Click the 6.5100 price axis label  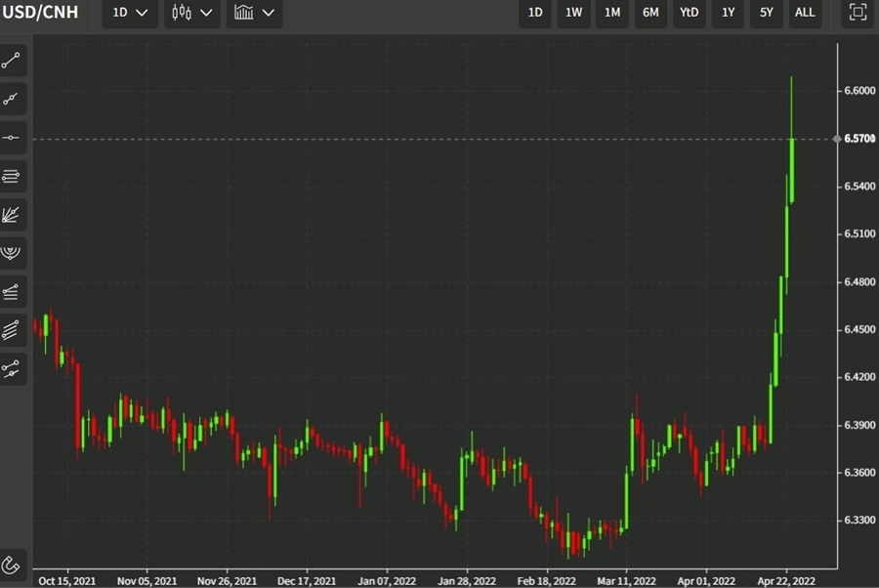click(x=859, y=233)
